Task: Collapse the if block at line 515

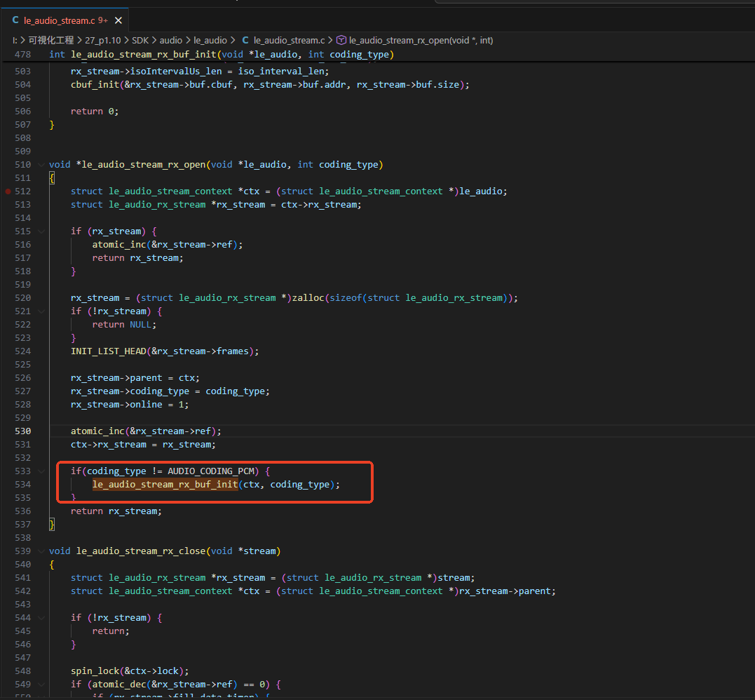Action: pos(41,231)
